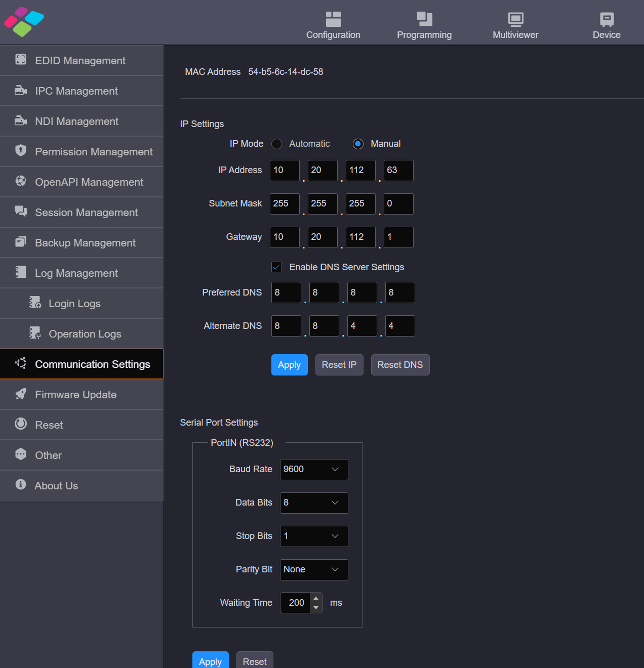Expand the Parity Bit dropdown
This screenshot has width=644, height=668.
313,570
